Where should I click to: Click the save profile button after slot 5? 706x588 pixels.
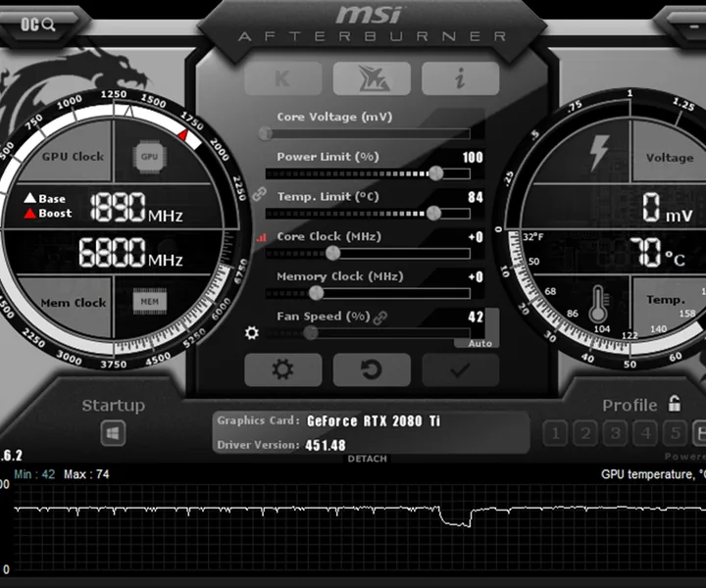pos(700,433)
